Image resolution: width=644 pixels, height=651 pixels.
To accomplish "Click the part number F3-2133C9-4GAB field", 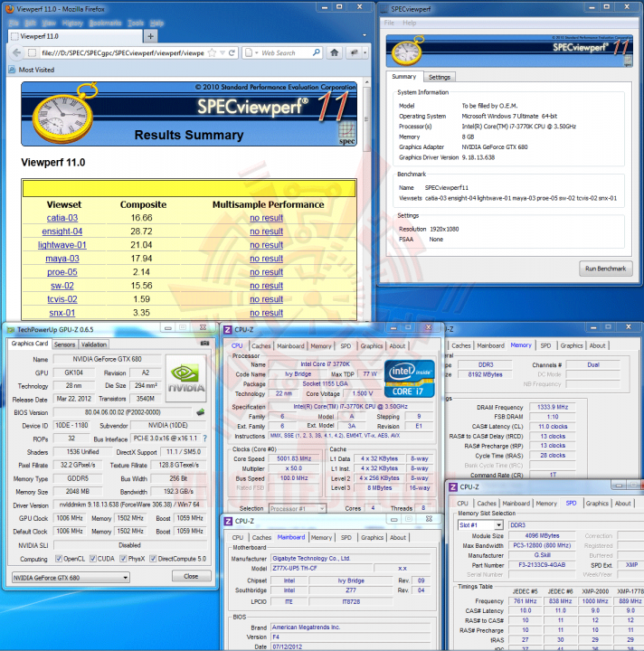I will [542, 564].
